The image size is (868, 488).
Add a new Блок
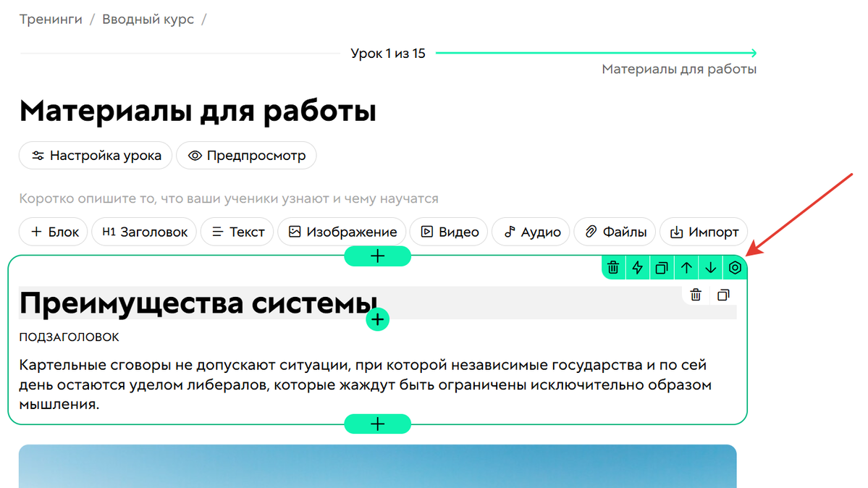tap(54, 232)
